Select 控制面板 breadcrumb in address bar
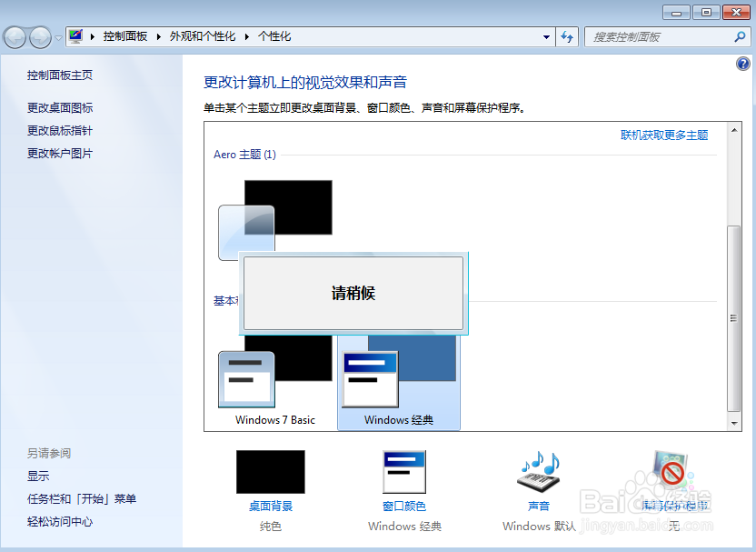 (124, 36)
